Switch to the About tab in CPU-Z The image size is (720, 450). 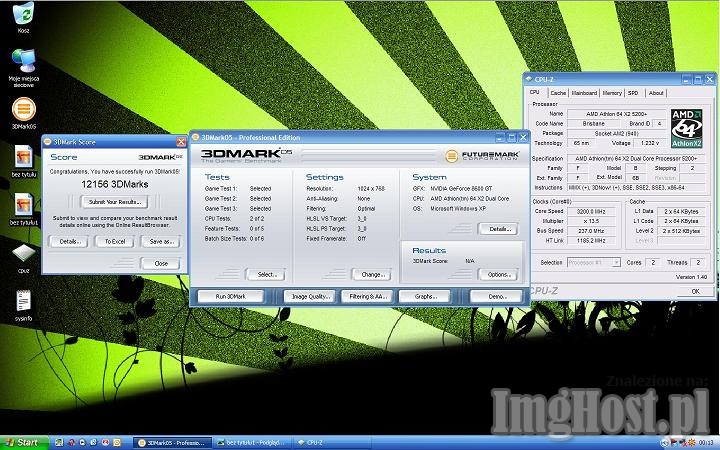(x=656, y=93)
